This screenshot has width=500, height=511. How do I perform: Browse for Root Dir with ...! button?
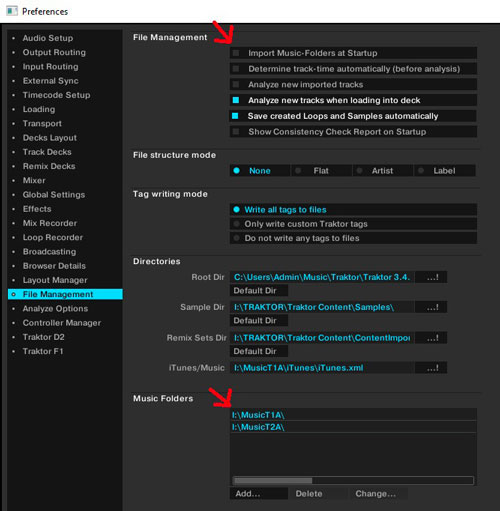point(432,277)
